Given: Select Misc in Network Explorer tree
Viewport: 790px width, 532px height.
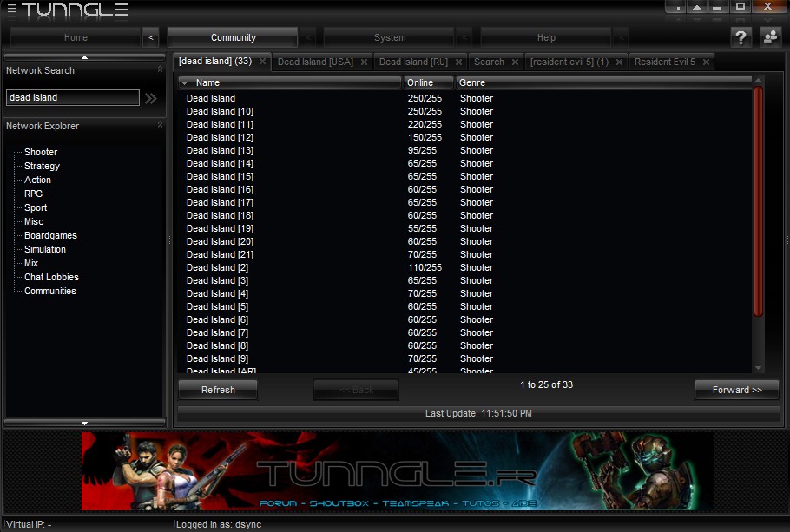Looking at the screenshot, I should [34, 221].
